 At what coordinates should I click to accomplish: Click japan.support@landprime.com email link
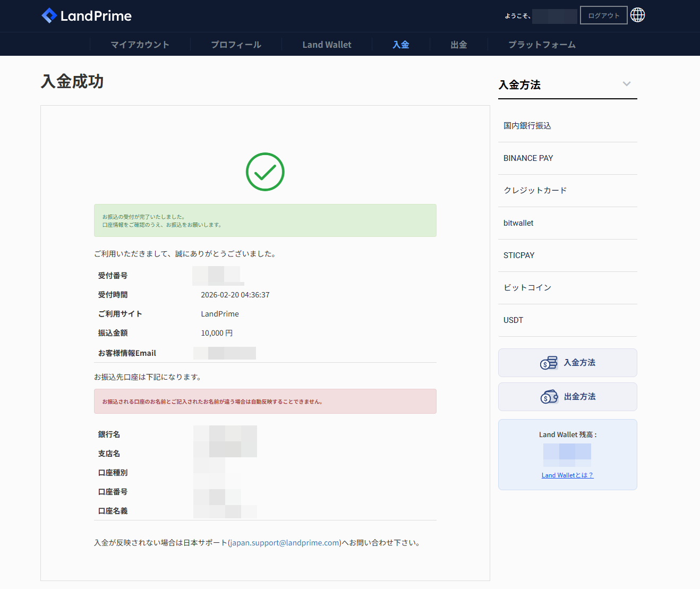pos(285,543)
